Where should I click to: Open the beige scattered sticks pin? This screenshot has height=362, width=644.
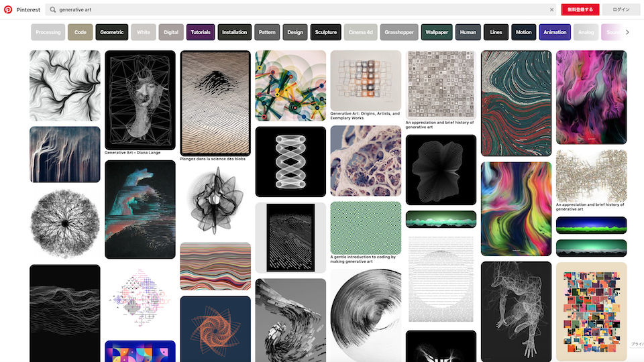tap(592, 176)
